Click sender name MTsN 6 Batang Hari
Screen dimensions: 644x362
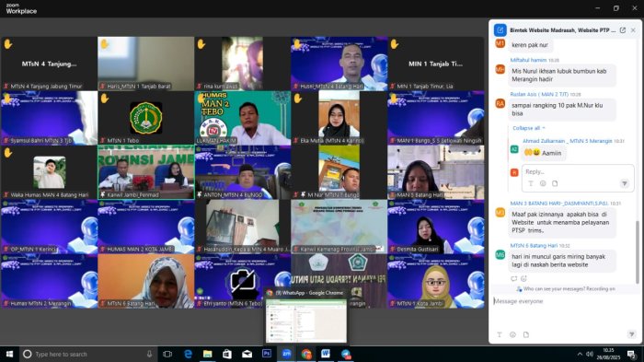click(534, 246)
